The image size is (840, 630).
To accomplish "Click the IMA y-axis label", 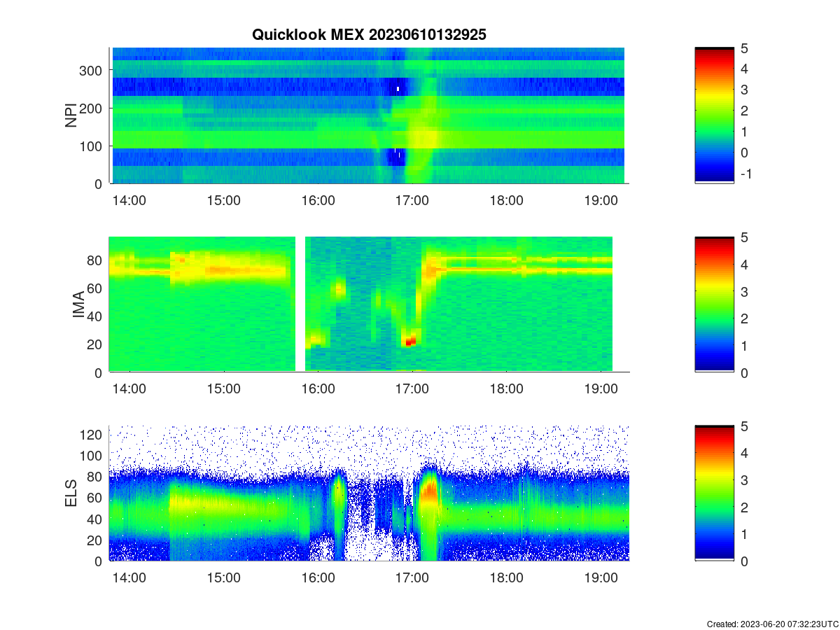I will coord(78,304).
